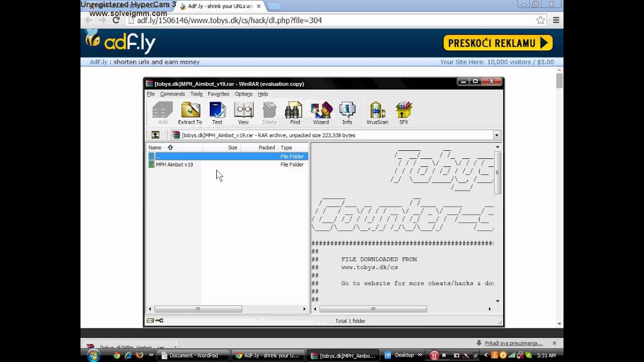Open the Tools menu
Image resolution: width=644 pixels, height=362 pixels.
click(x=196, y=94)
